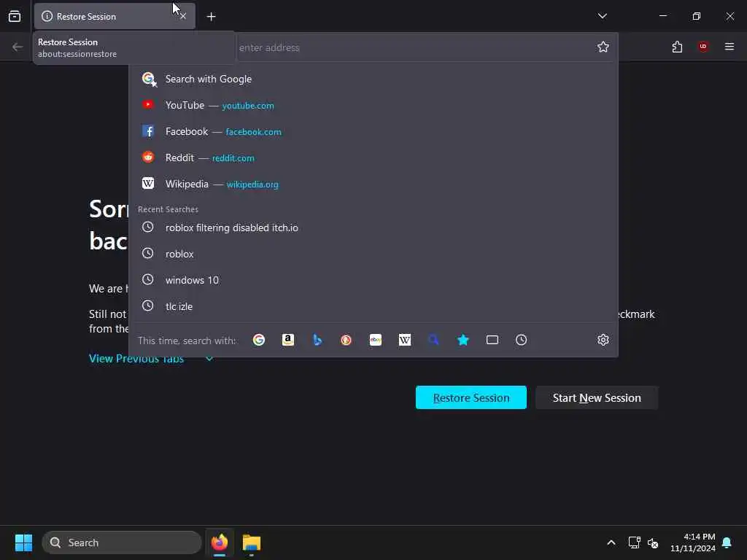Open the uBlock Origin extension icon
The width and height of the screenshot is (747, 560).
point(703,47)
